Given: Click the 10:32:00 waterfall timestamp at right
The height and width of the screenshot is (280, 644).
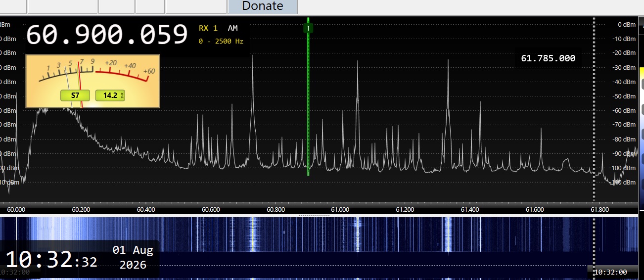Looking at the screenshot, I should [610, 272].
